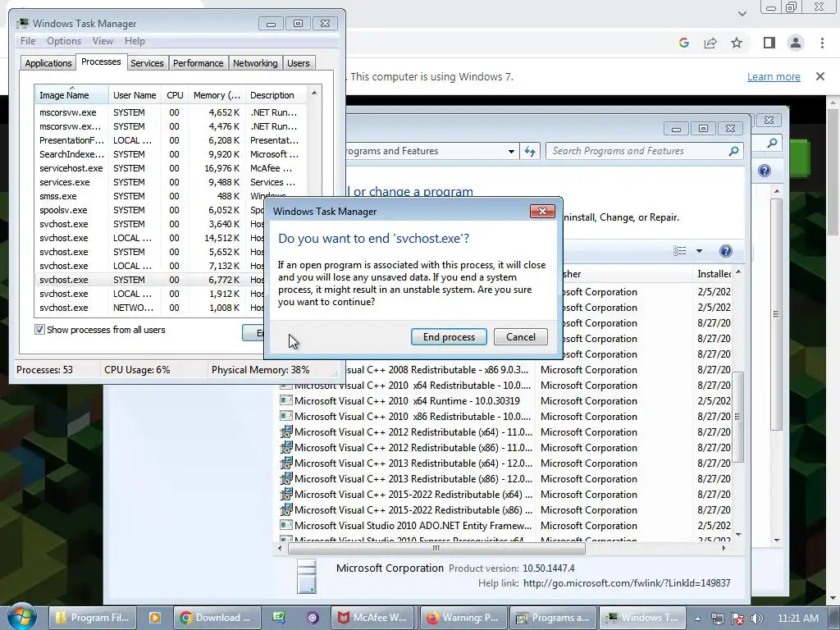Image resolution: width=840 pixels, height=630 pixels.
Task: Switch to McAfee taskbar button
Action: pos(372,618)
